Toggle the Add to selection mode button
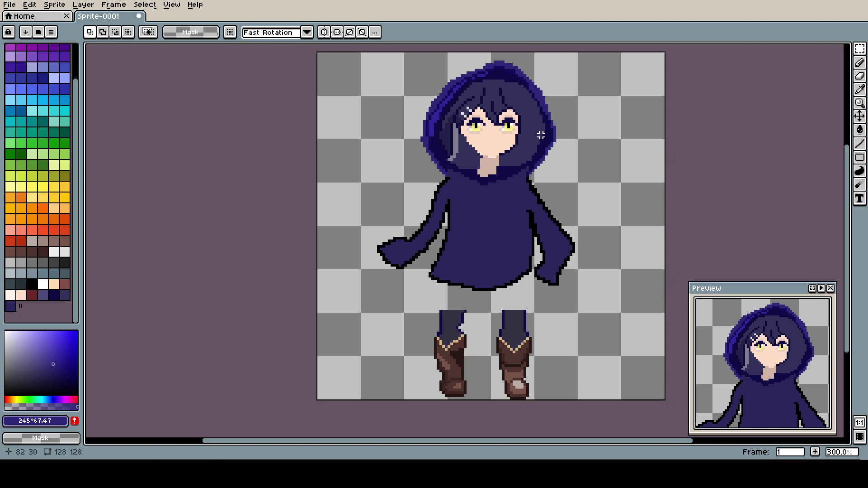 pyautogui.click(x=103, y=32)
